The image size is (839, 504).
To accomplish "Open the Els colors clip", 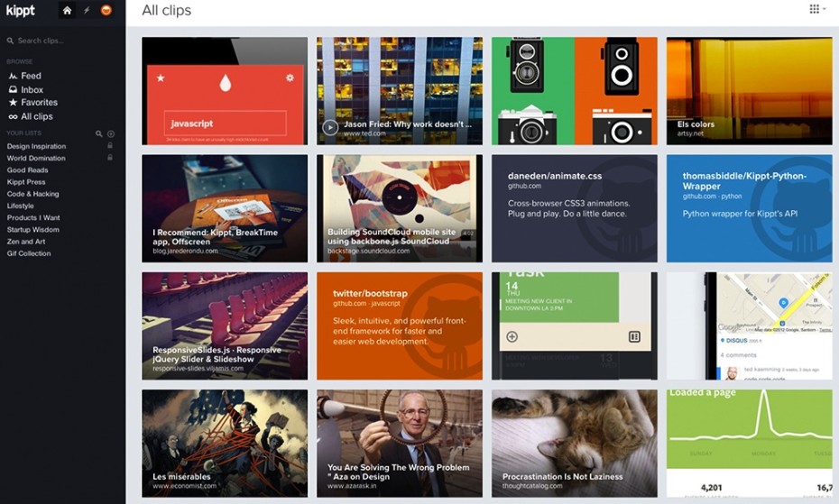I will [749, 91].
